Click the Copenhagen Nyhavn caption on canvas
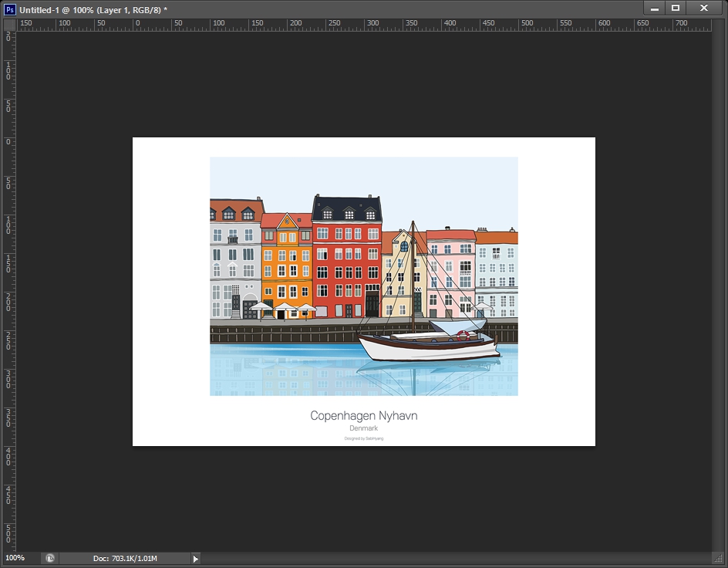The image size is (728, 568). click(363, 416)
